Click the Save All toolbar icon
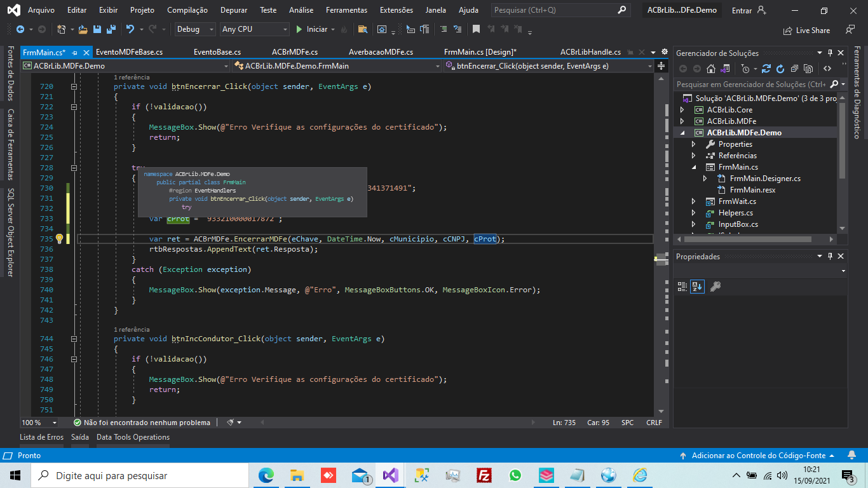868x488 pixels. point(111,29)
